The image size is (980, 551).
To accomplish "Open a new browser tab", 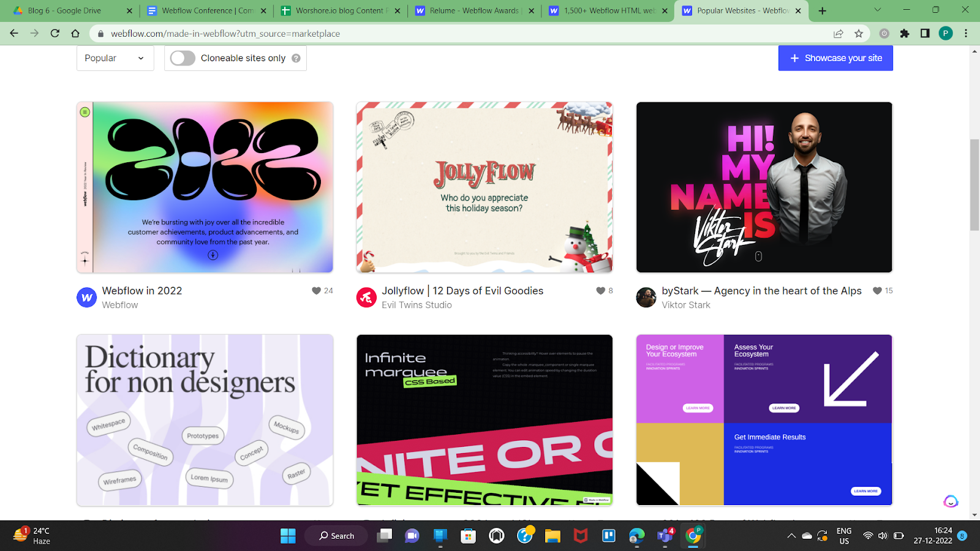I will coord(823,10).
